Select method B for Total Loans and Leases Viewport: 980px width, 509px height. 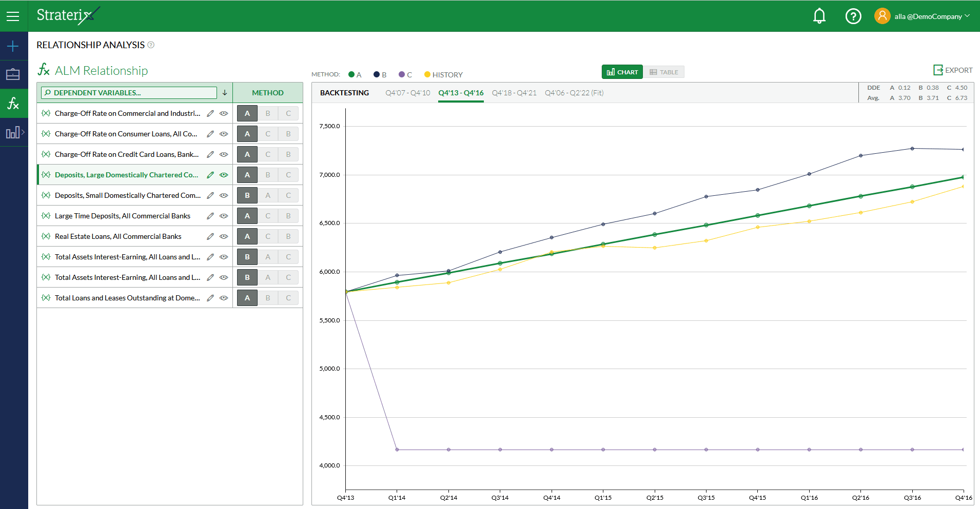tap(268, 298)
